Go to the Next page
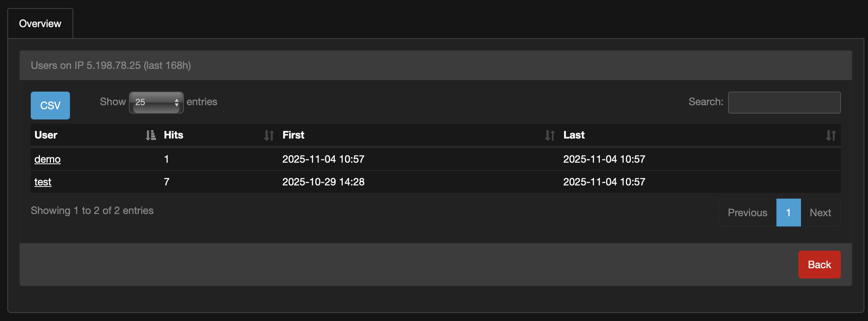This screenshot has height=321, width=868. point(820,213)
